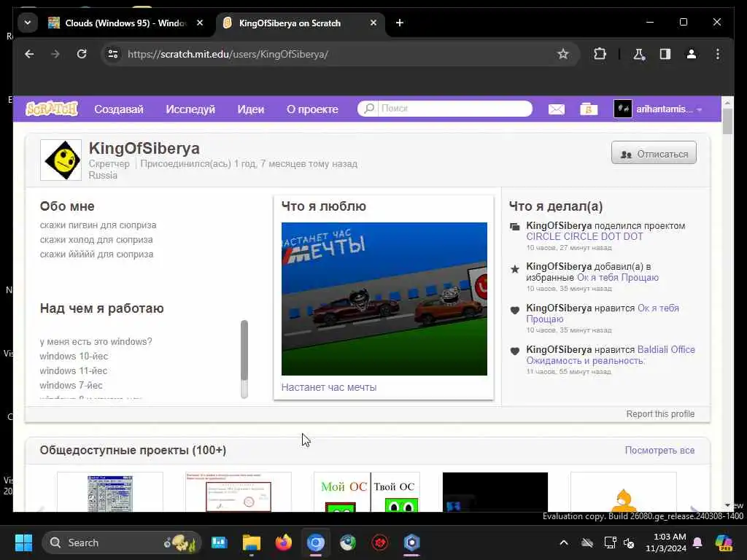Open the Windows Start button
This screenshot has width=747, height=560.
tap(23, 542)
